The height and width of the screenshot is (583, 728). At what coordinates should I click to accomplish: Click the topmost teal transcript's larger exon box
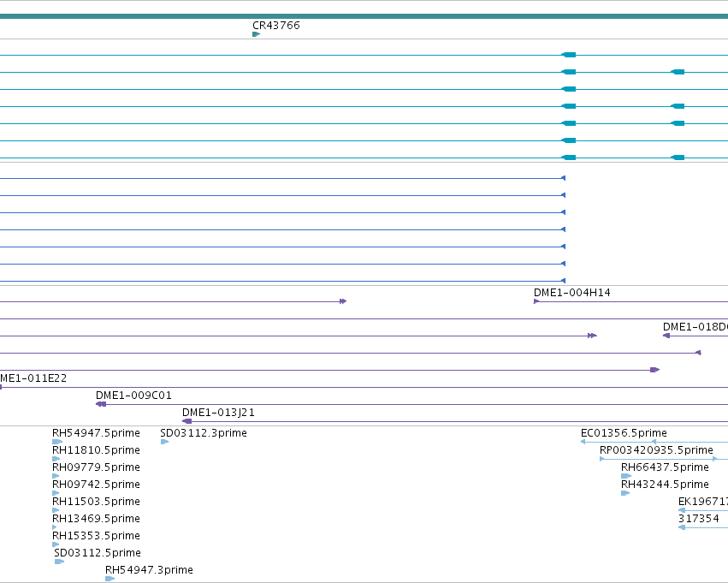[569, 55]
